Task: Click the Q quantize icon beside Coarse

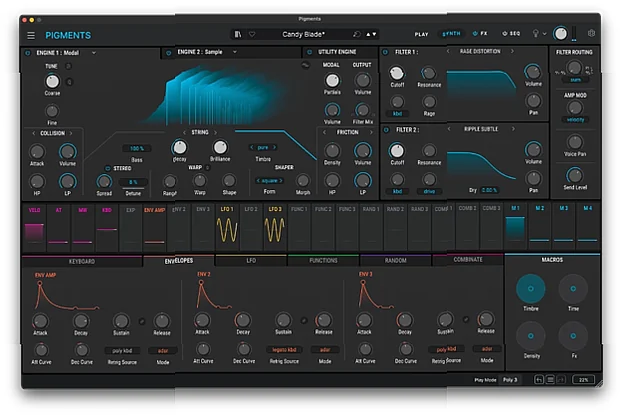Action: click(69, 82)
